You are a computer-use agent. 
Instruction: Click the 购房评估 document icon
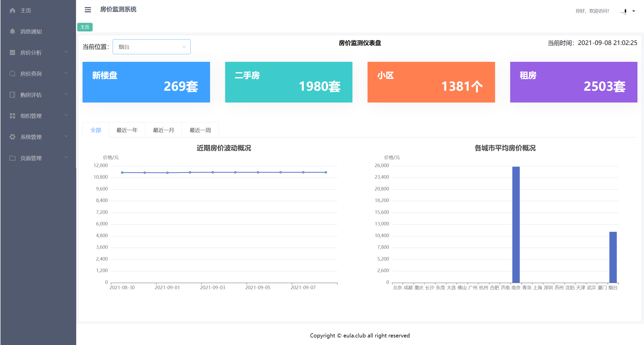click(12, 95)
